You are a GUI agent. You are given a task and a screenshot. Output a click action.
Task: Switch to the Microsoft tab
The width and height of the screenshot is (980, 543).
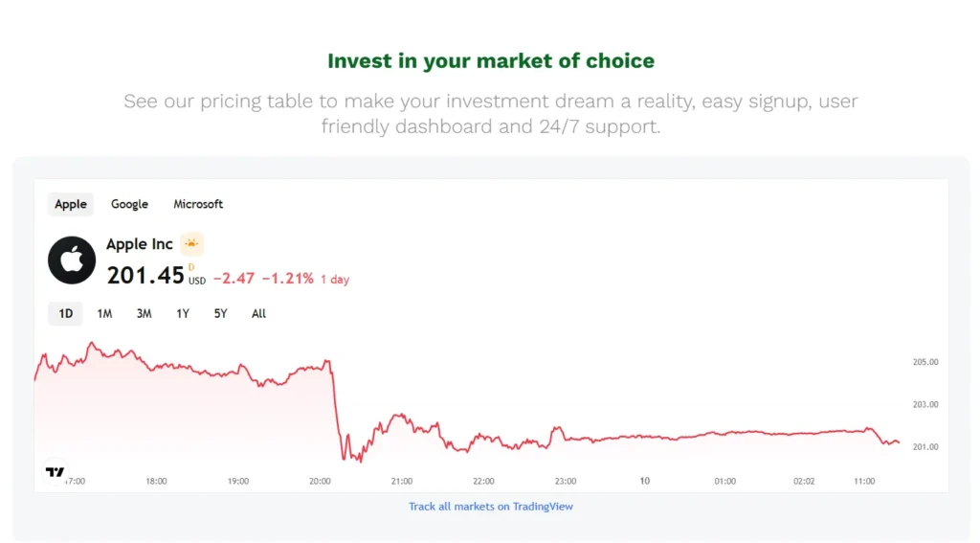click(x=198, y=204)
